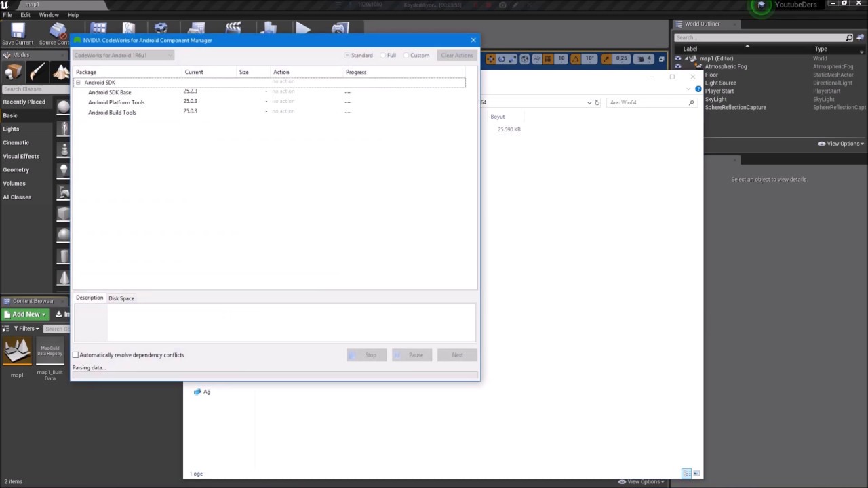Enable Automatically resolve dependency conflicts checkbox
The height and width of the screenshot is (488, 868).
coord(76,355)
